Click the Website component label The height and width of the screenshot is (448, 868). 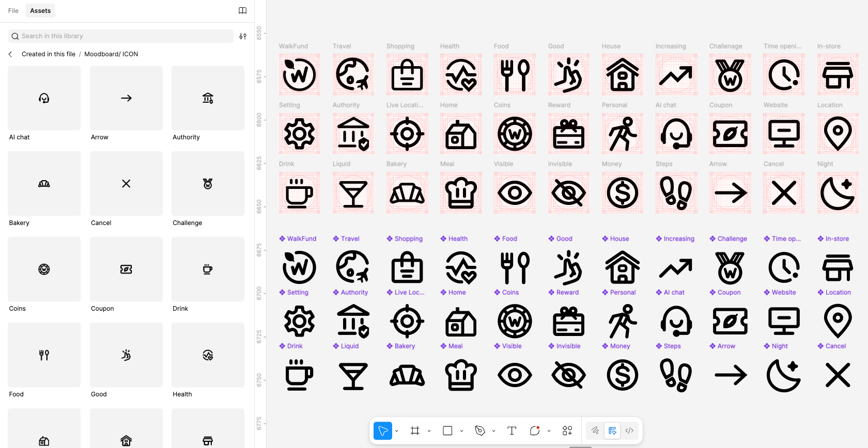click(780, 293)
